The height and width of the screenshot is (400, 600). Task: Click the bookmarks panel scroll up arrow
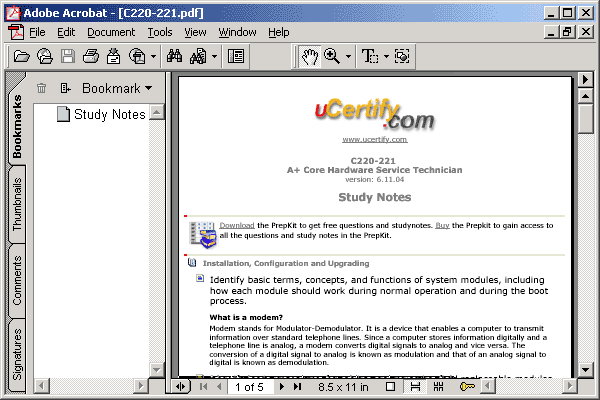(x=156, y=112)
